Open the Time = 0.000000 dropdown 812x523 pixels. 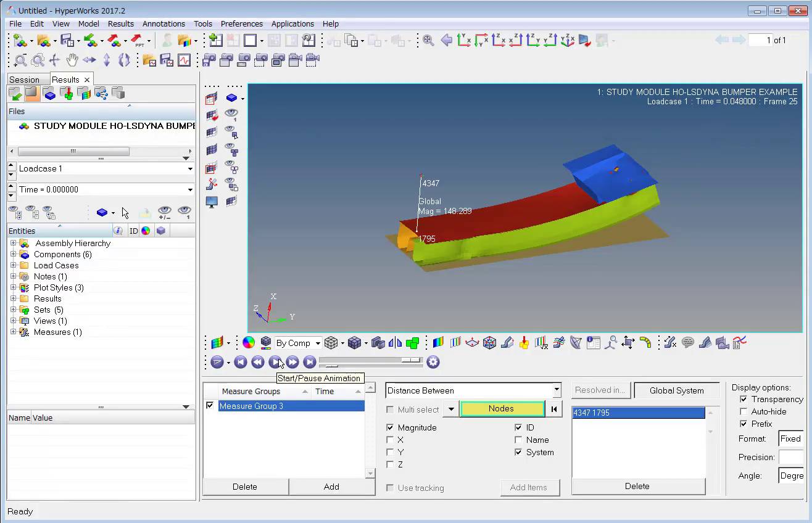point(106,189)
